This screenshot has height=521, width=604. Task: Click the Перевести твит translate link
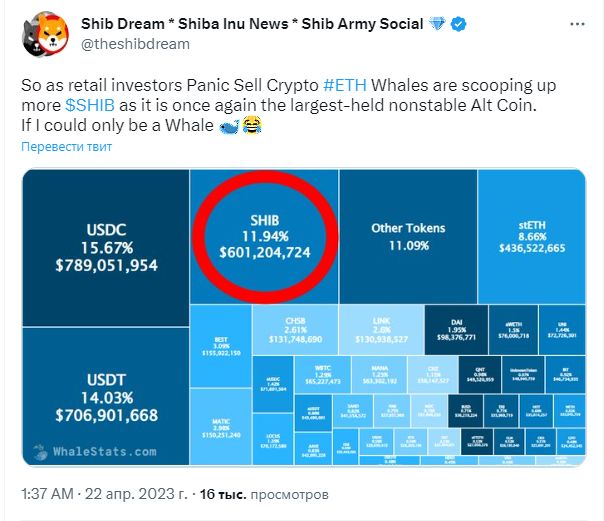[x=67, y=147]
